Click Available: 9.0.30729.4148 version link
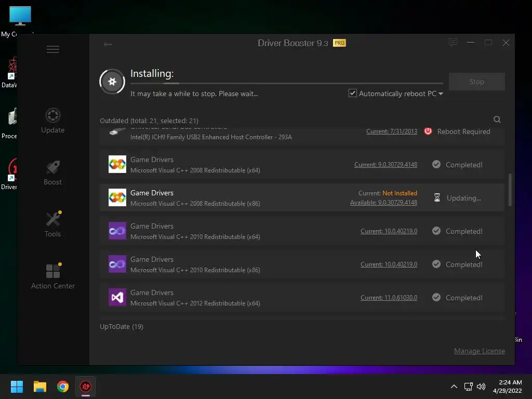The height and width of the screenshot is (399, 532). 384,203
